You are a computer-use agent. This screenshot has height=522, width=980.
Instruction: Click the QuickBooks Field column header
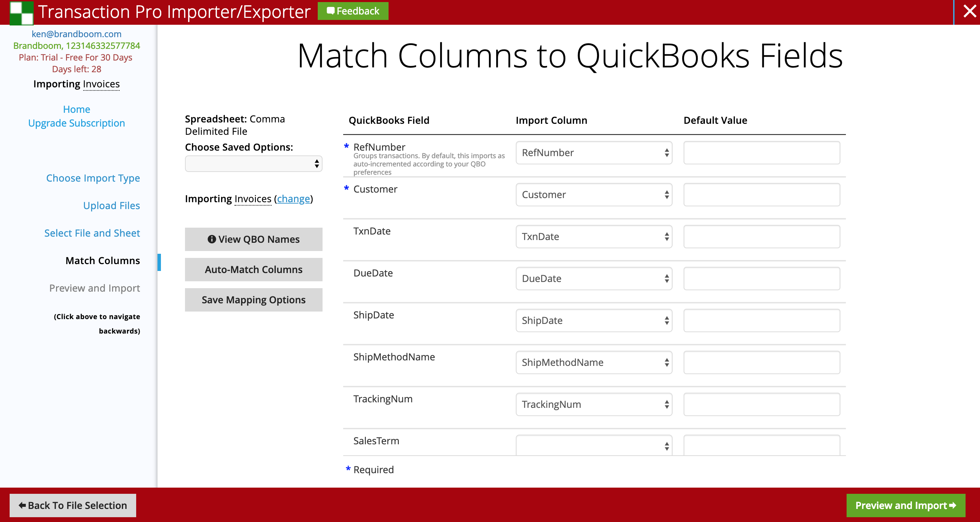[x=389, y=120]
